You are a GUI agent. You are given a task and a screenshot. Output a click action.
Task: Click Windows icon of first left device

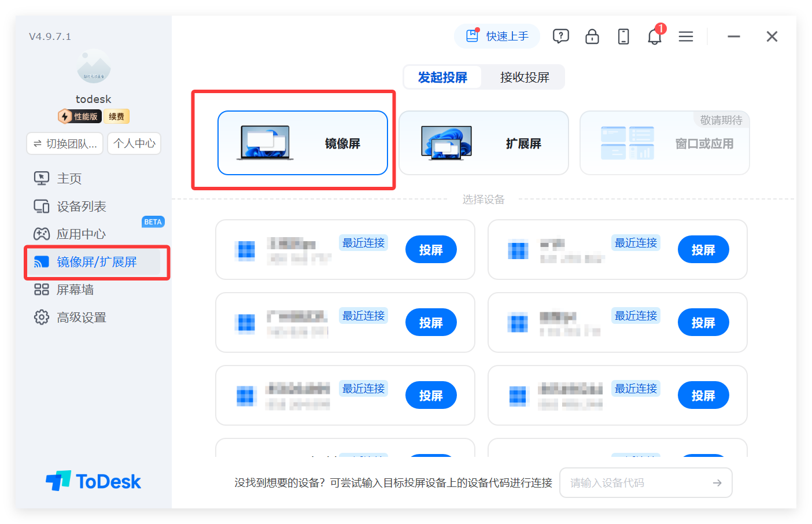coord(246,250)
